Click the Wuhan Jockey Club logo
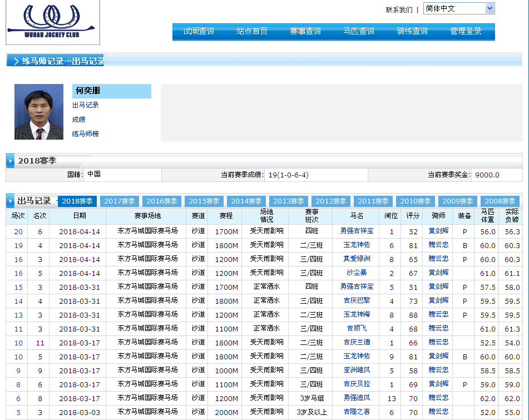This screenshot has height=420, width=529. pyautogui.click(x=53, y=22)
